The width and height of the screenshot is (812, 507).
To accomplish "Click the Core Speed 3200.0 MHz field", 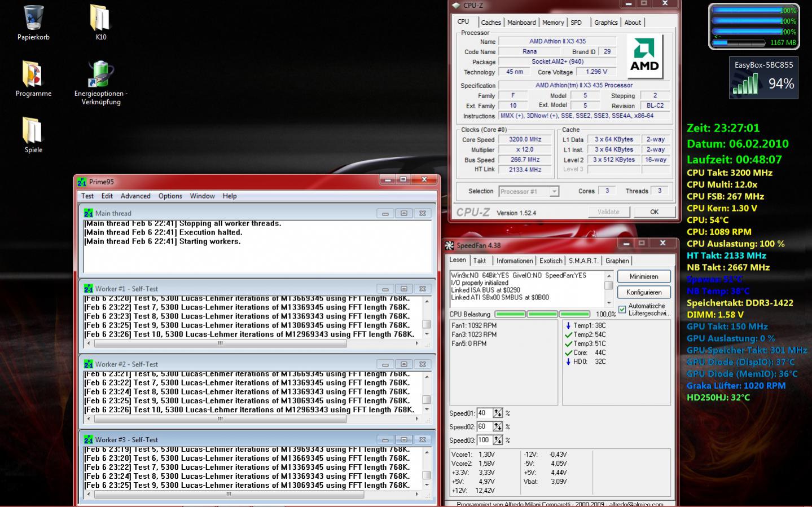I will click(525, 139).
